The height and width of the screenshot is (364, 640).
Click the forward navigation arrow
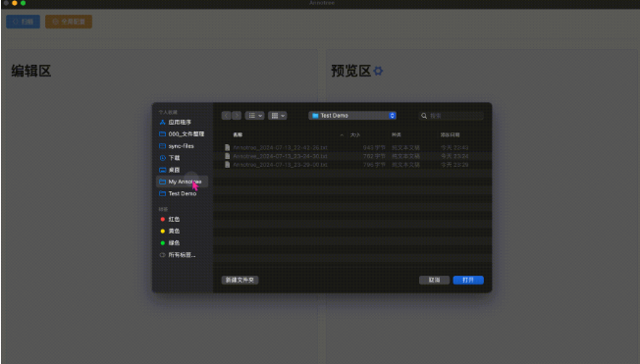[x=237, y=116]
